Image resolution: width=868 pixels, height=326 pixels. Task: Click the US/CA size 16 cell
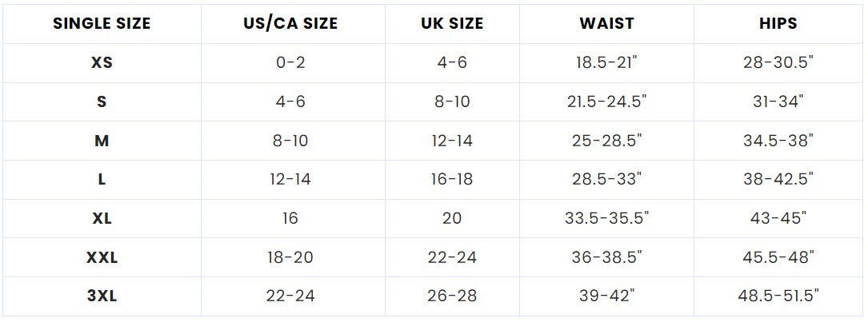coord(290,218)
